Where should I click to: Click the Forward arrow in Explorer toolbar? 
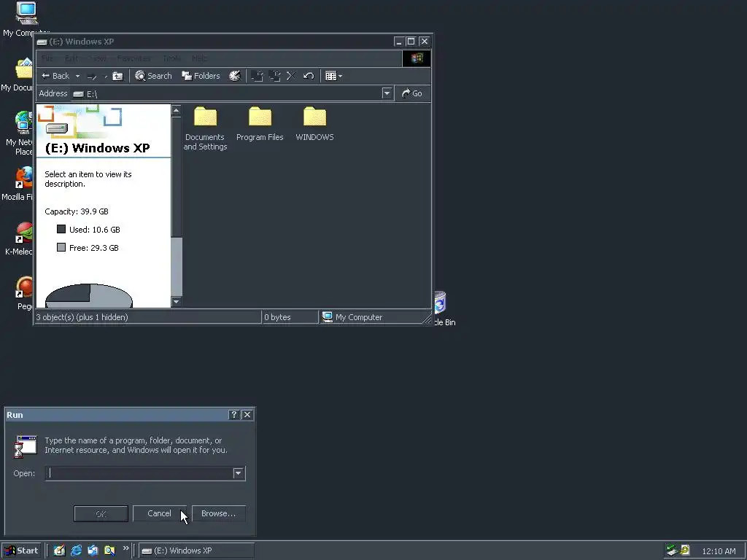(91, 76)
